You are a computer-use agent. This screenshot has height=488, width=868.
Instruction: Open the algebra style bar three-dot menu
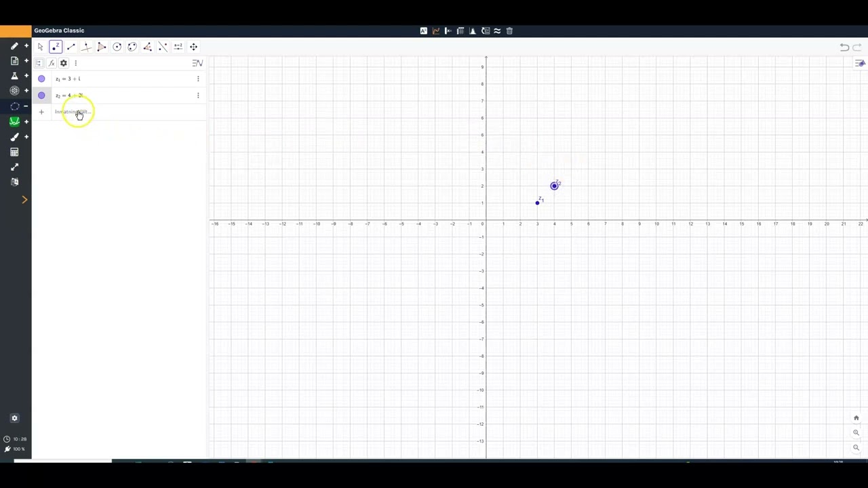coord(75,63)
